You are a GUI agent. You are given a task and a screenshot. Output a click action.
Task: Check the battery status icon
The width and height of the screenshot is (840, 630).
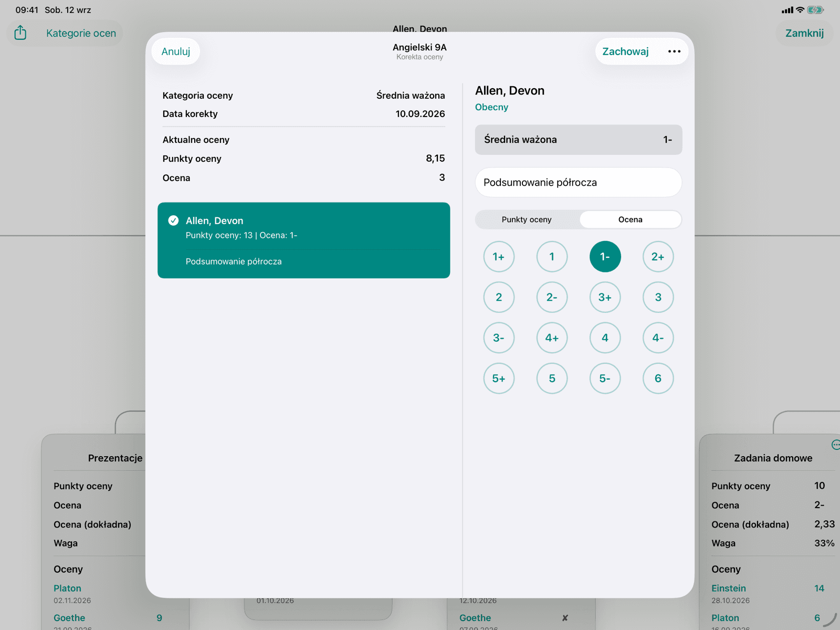pos(815,10)
